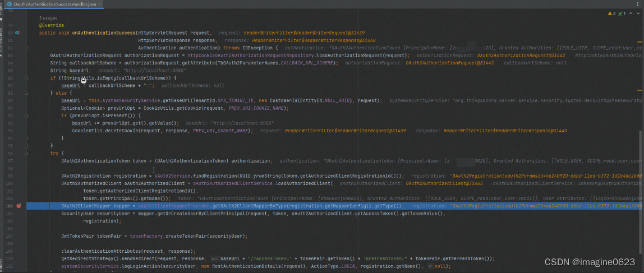
Task: Click the 'try' keyword on line 96
Action: click(x=54, y=153)
